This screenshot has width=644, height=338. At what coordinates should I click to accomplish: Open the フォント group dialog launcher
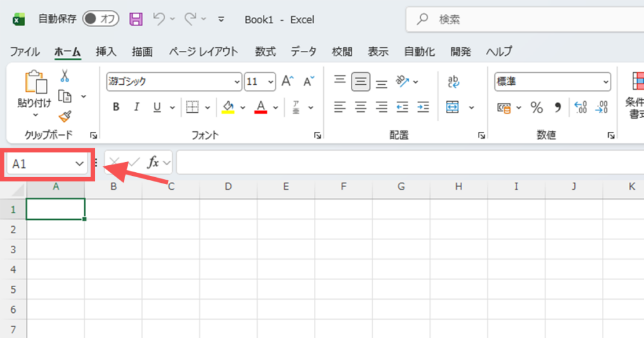[318, 135]
